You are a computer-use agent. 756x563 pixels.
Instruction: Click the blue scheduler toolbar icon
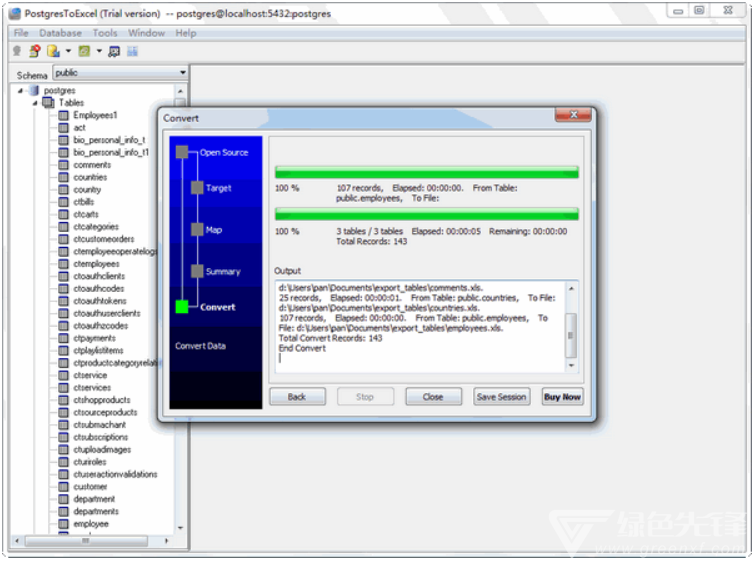[114, 51]
